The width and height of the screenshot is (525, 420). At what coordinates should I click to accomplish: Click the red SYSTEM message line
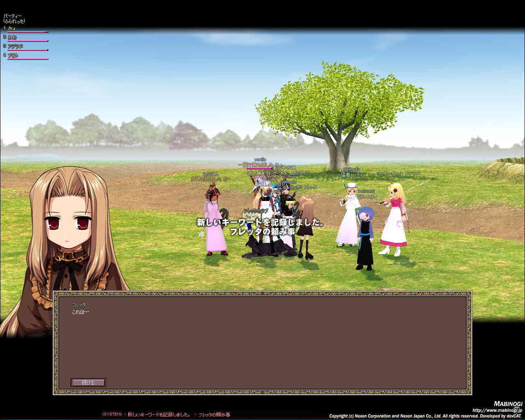click(166, 415)
